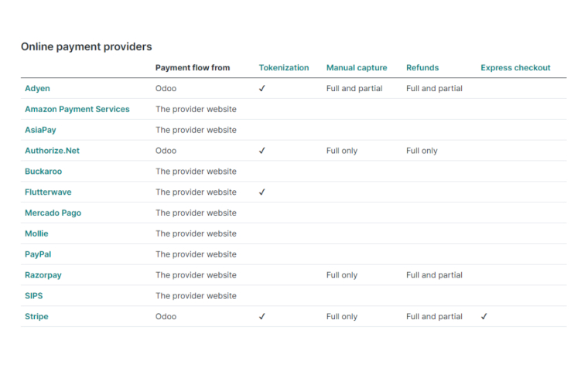Click the Flutterwave tokenization checkmark
Viewport: 588px width, 371px height.
262,192
